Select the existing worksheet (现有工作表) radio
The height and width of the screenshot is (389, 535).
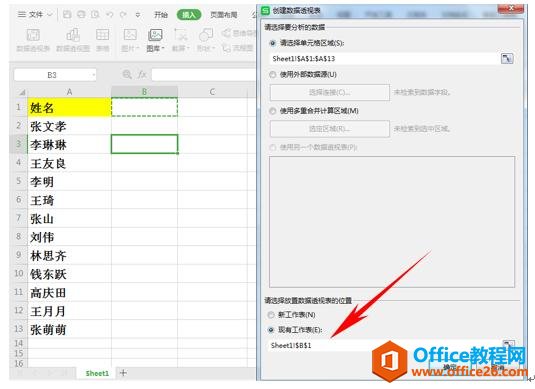pyautogui.click(x=271, y=330)
